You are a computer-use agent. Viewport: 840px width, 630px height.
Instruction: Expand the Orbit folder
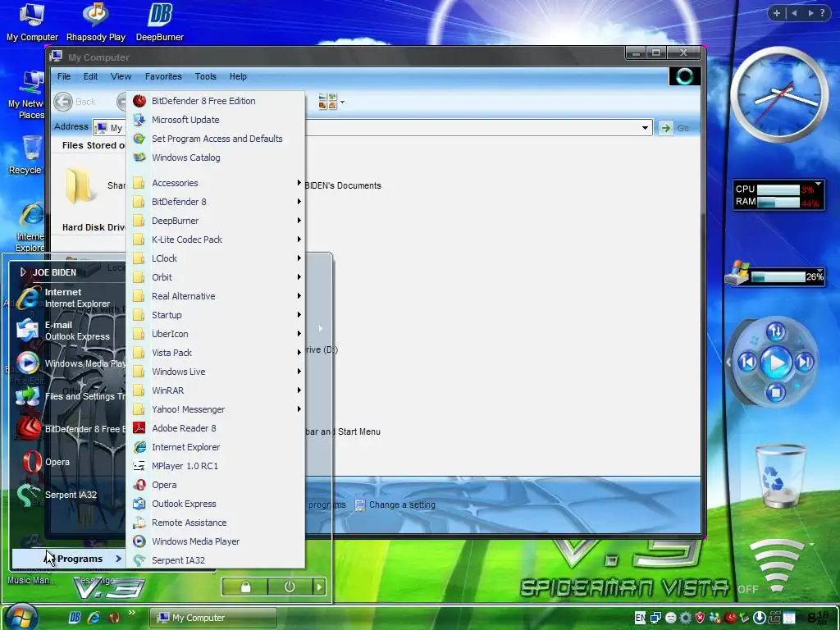point(216,277)
